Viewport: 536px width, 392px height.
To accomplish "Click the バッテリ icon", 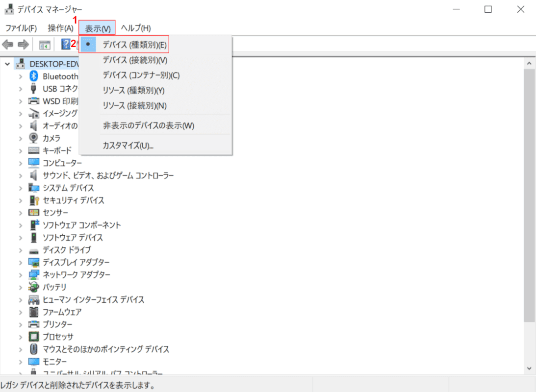I will [33, 287].
